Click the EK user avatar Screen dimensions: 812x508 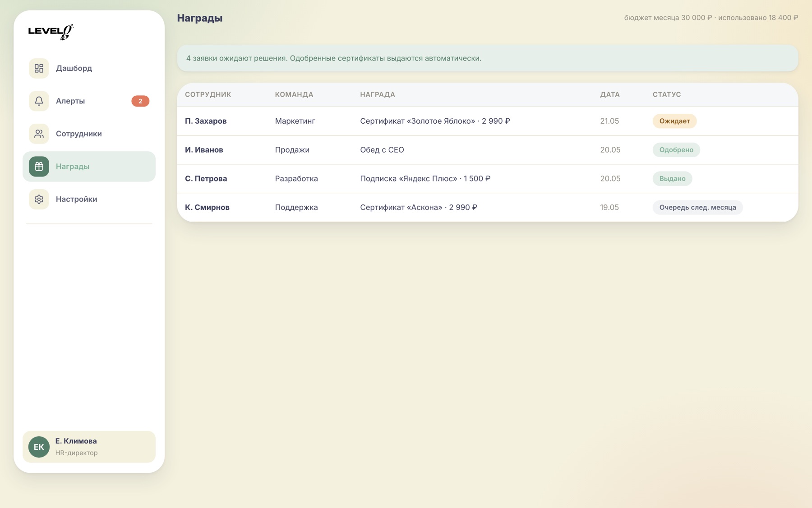[x=39, y=447]
